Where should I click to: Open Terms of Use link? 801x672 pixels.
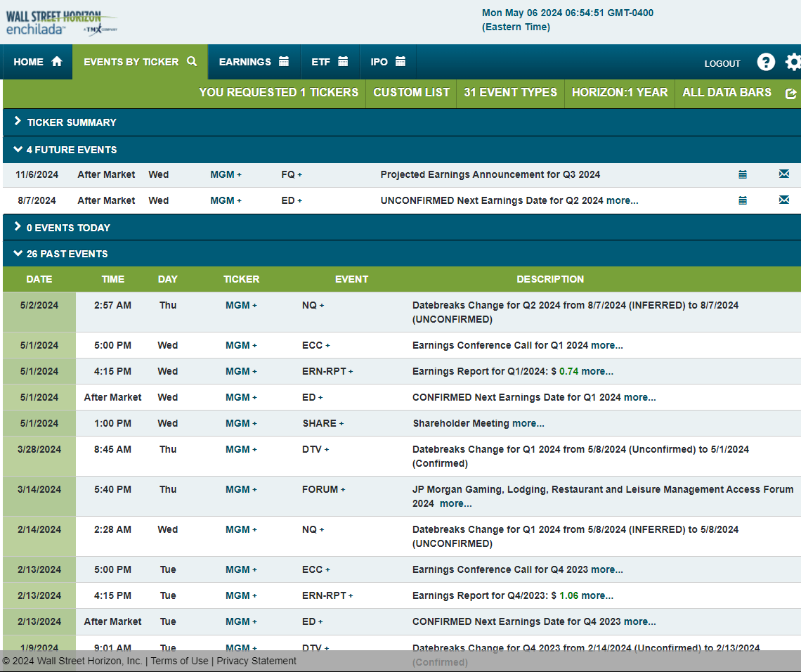tap(179, 661)
